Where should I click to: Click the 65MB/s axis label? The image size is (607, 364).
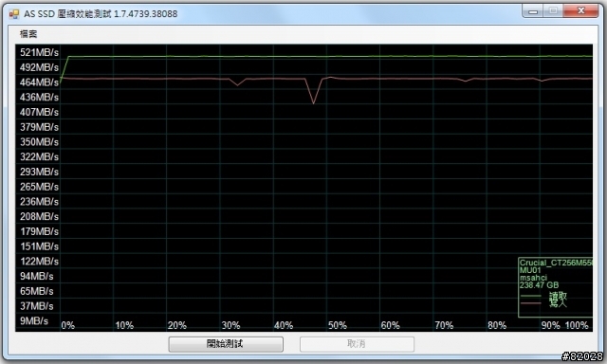coord(37,291)
